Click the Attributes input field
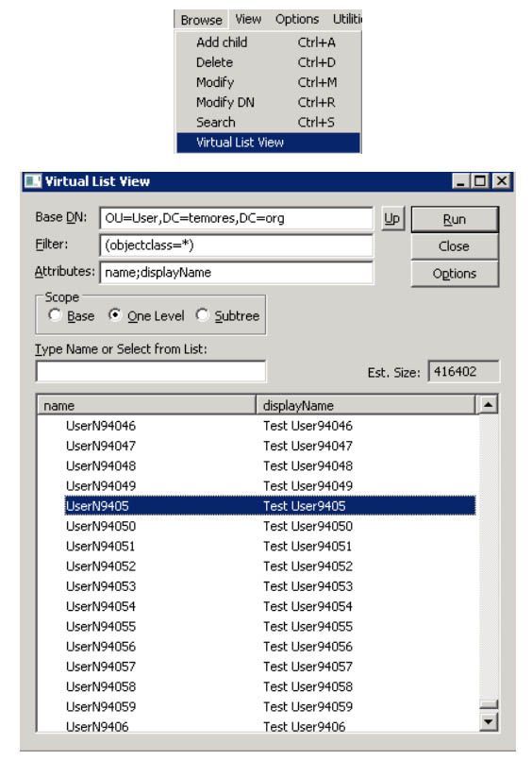This screenshot has width=532, height=760. (236, 273)
